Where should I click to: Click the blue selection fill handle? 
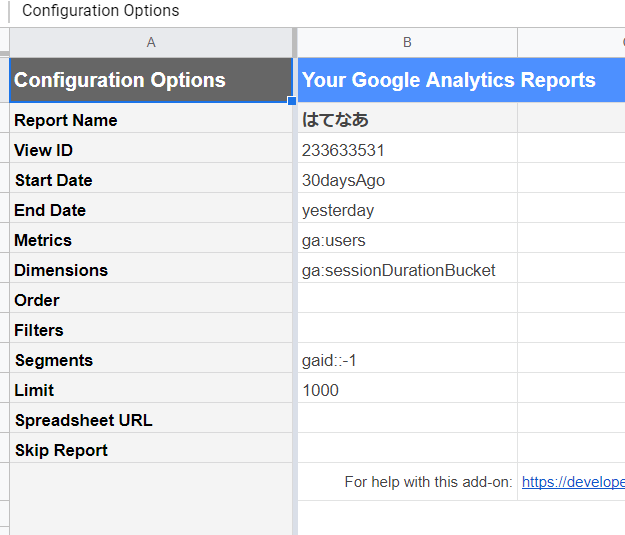coord(292,101)
